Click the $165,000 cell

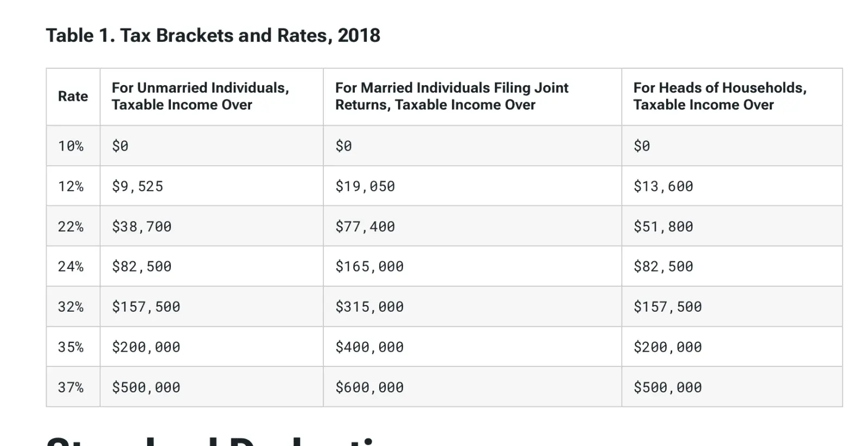(x=369, y=267)
